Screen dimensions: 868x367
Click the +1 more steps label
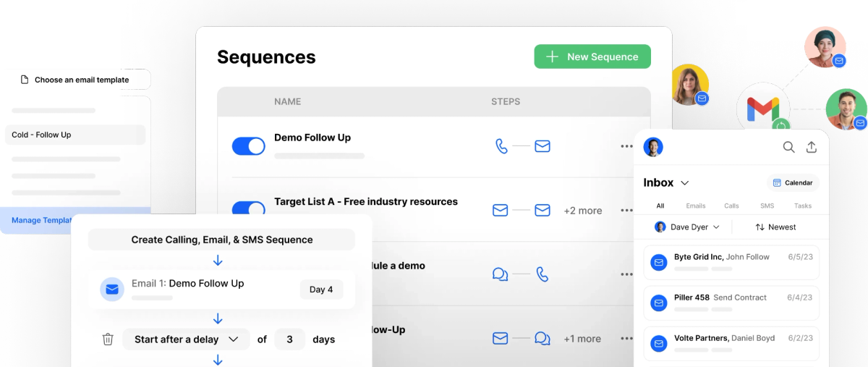coord(583,339)
